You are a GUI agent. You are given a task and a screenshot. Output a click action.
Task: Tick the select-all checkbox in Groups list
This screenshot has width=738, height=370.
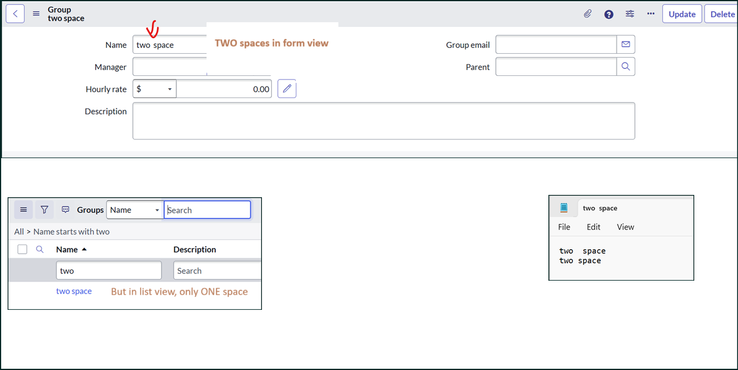[22, 249]
